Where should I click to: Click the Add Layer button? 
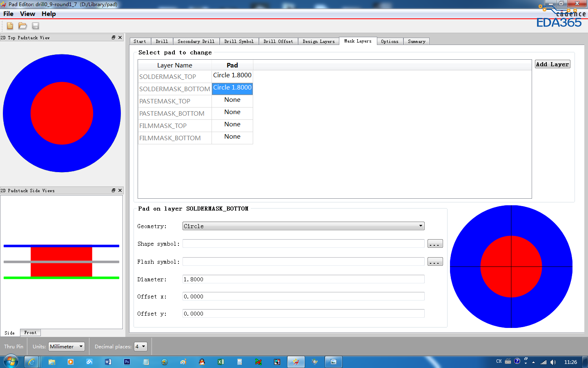[x=552, y=64]
